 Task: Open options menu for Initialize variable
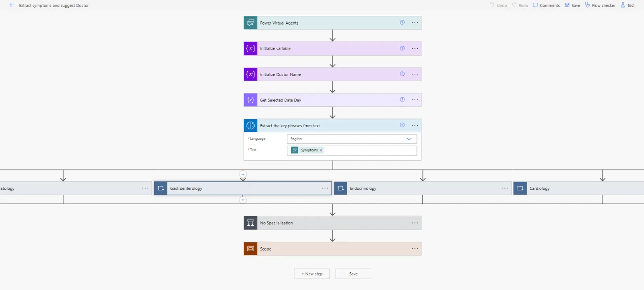pyautogui.click(x=415, y=49)
